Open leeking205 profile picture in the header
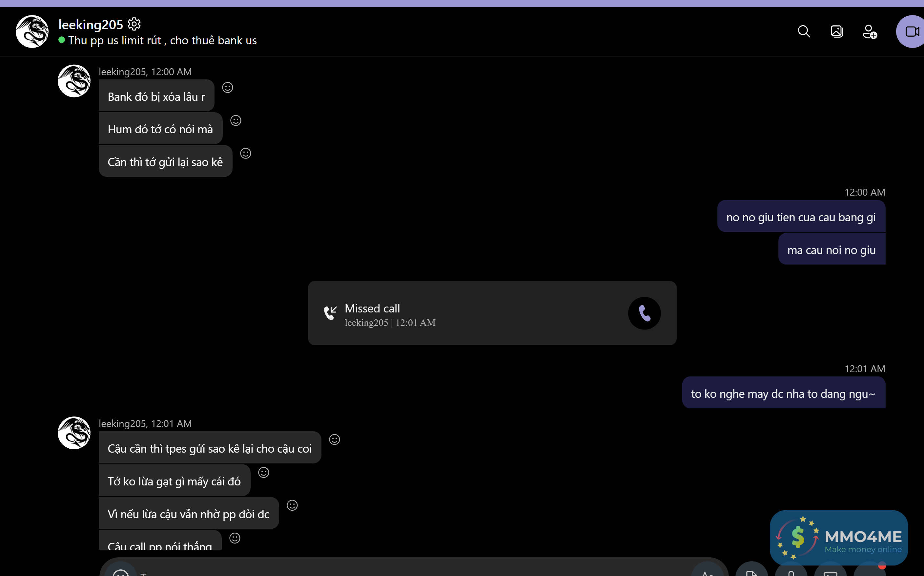The image size is (924, 576). click(x=32, y=31)
